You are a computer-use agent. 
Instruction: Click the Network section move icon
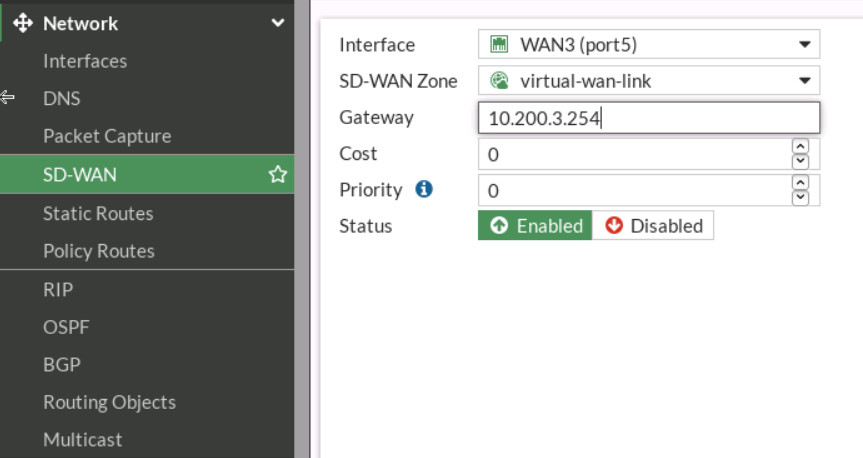click(x=24, y=23)
